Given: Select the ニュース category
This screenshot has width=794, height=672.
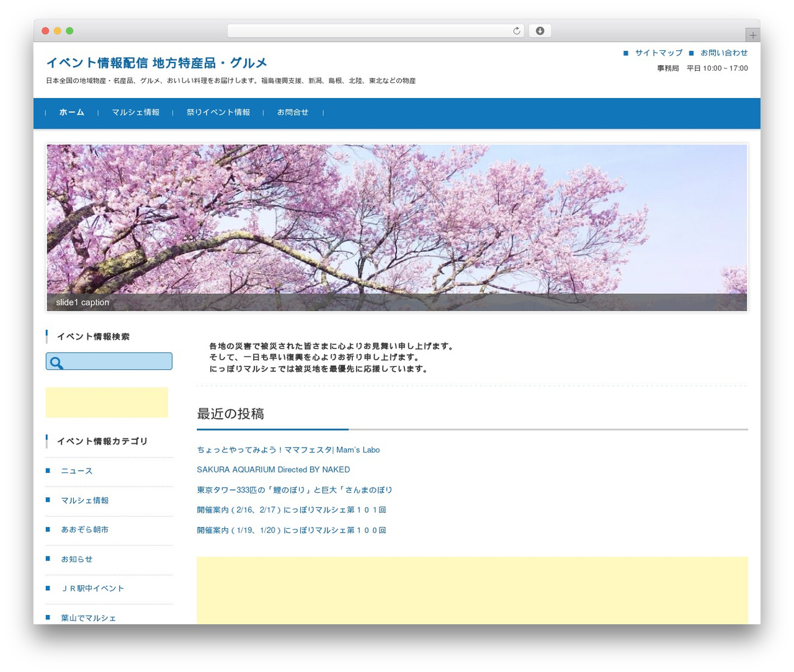Looking at the screenshot, I should pos(77,471).
